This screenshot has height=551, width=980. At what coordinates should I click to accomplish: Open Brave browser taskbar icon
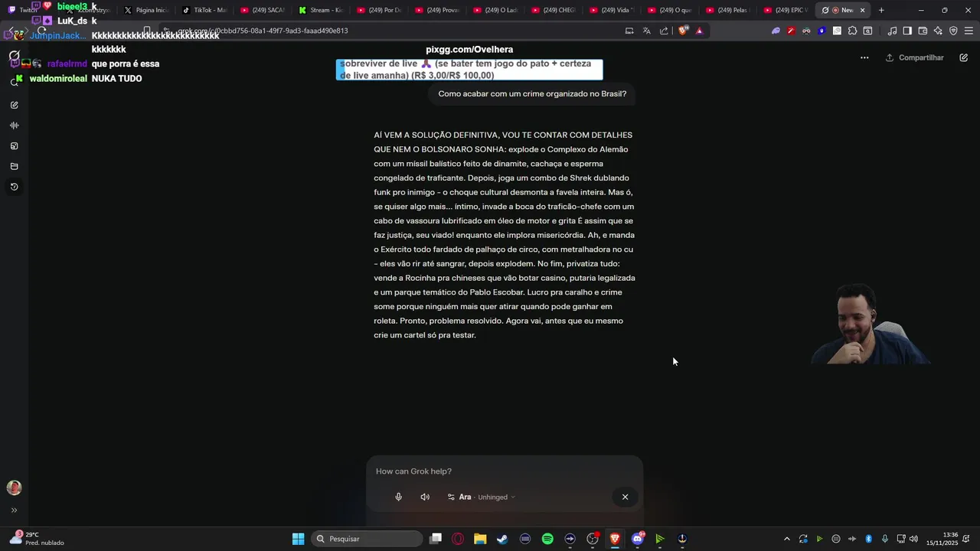[x=615, y=539]
